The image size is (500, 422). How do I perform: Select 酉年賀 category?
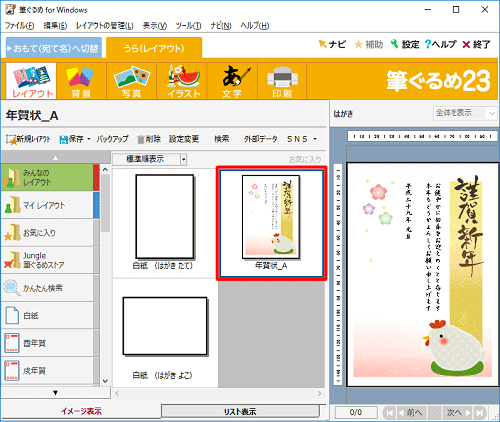pyautogui.click(x=50, y=343)
